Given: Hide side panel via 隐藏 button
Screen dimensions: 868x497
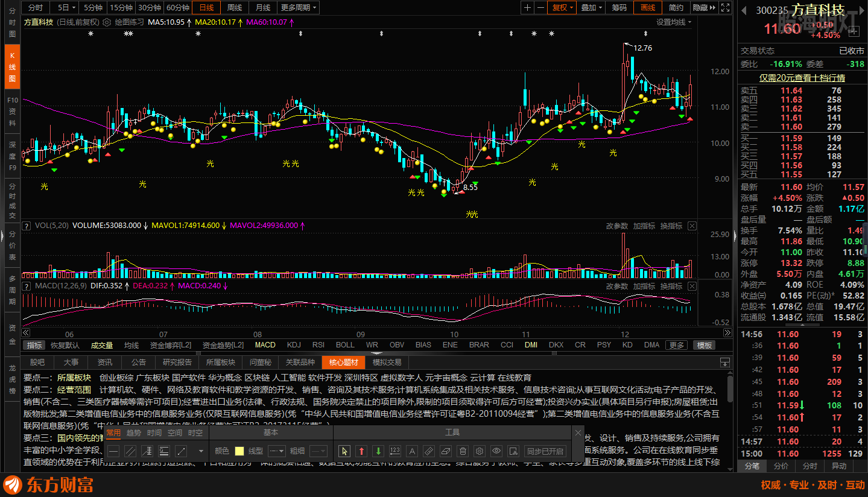Looking at the screenshot, I should click(703, 7).
